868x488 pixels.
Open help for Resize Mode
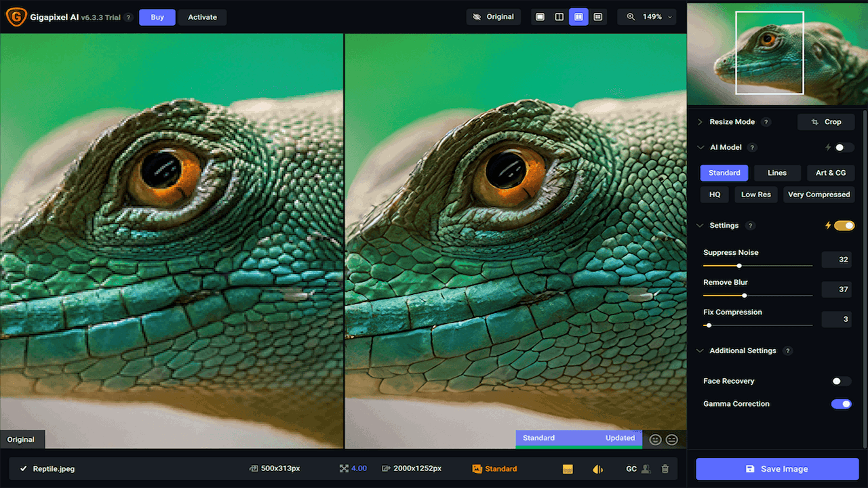point(766,122)
